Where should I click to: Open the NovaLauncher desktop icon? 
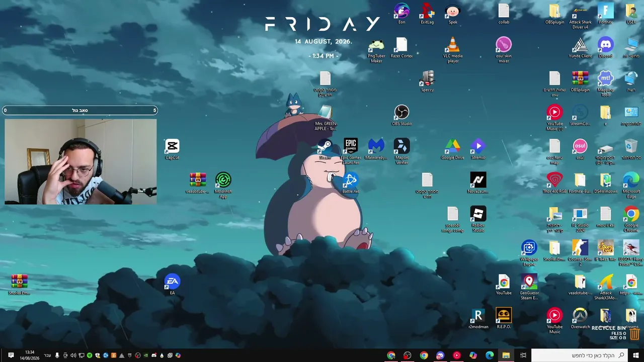(x=478, y=183)
